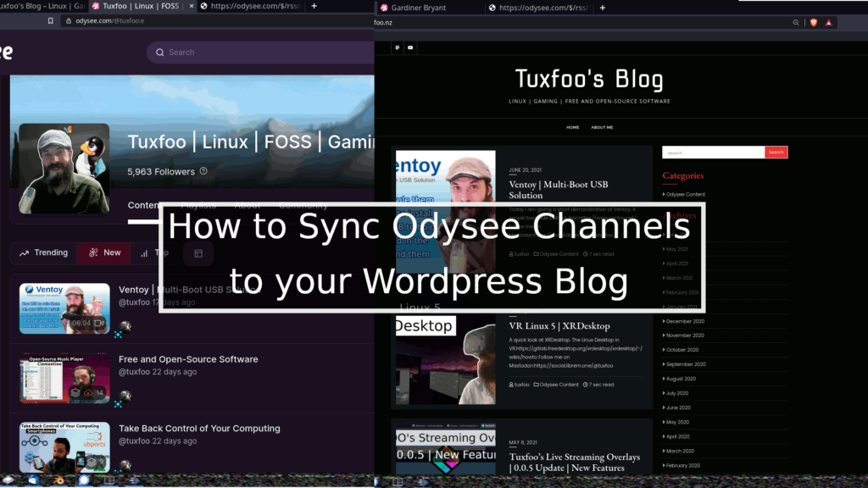Select the odysee.com/$/rss tab in left browser
Screen dimensions: 868x488
click(250, 6)
